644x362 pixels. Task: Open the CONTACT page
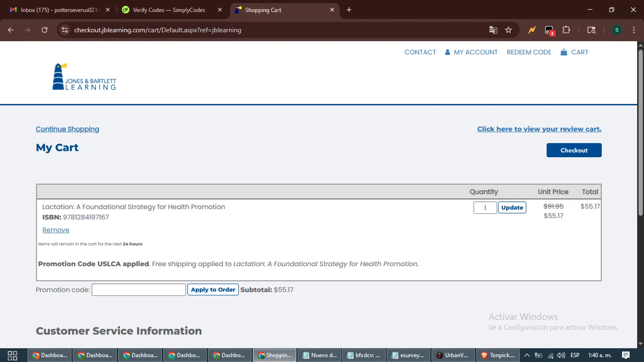(420, 52)
